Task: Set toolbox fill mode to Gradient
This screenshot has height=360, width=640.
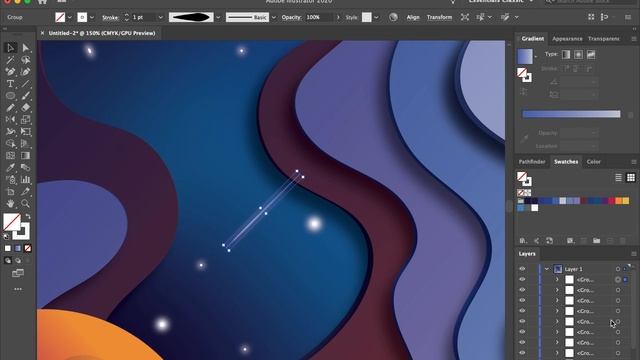Action: pyautogui.click(x=18, y=248)
